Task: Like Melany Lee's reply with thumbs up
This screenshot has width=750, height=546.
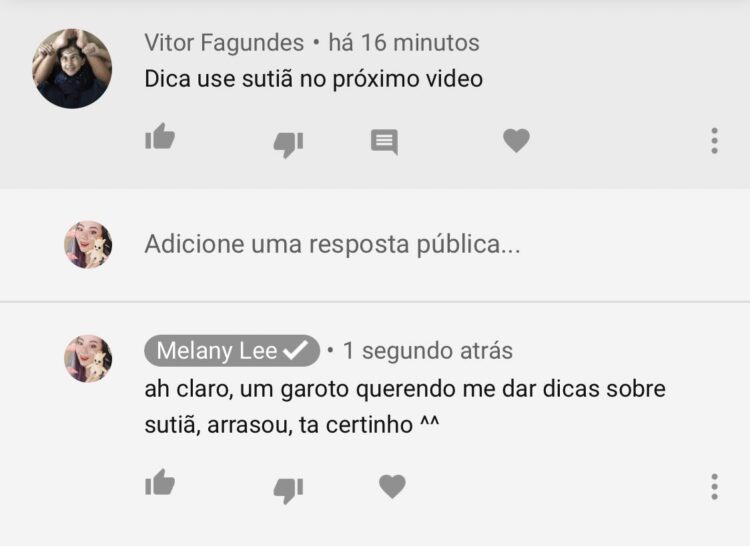Action: 160,482
